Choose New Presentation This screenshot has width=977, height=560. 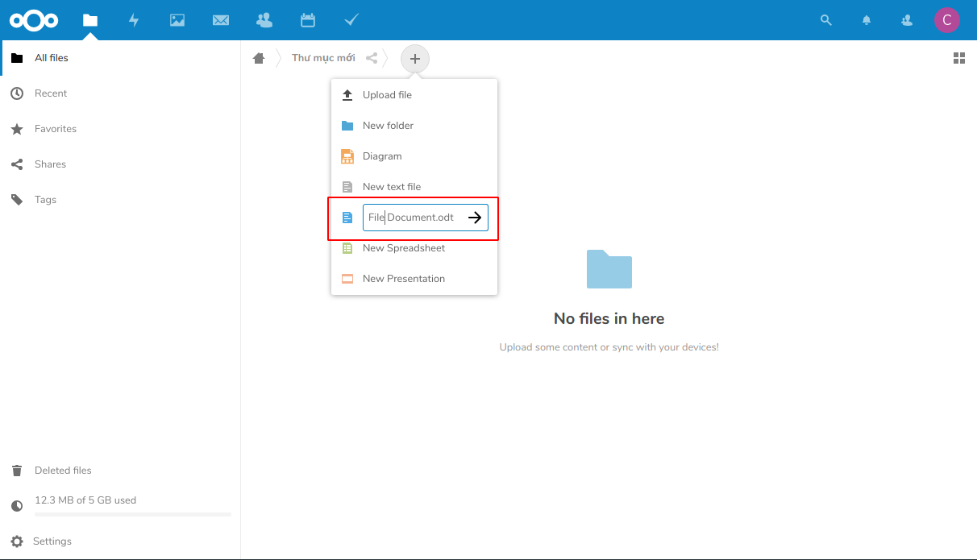414,279
